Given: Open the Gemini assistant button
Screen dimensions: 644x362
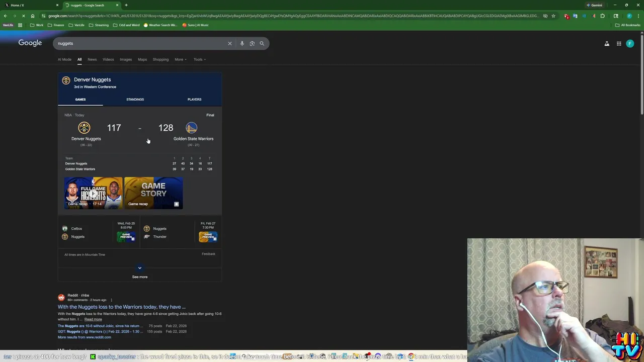Looking at the screenshot, I should 595,5.
